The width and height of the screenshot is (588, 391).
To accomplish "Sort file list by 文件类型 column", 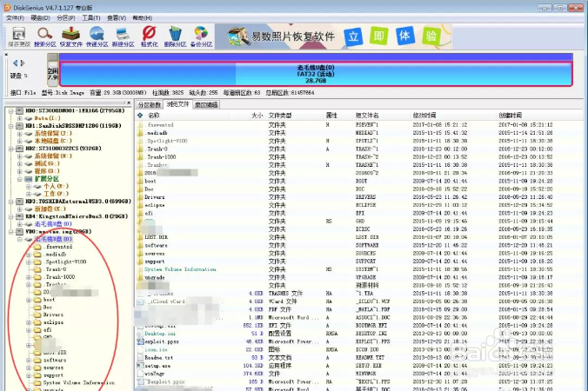I will click(x=280, y=116).
